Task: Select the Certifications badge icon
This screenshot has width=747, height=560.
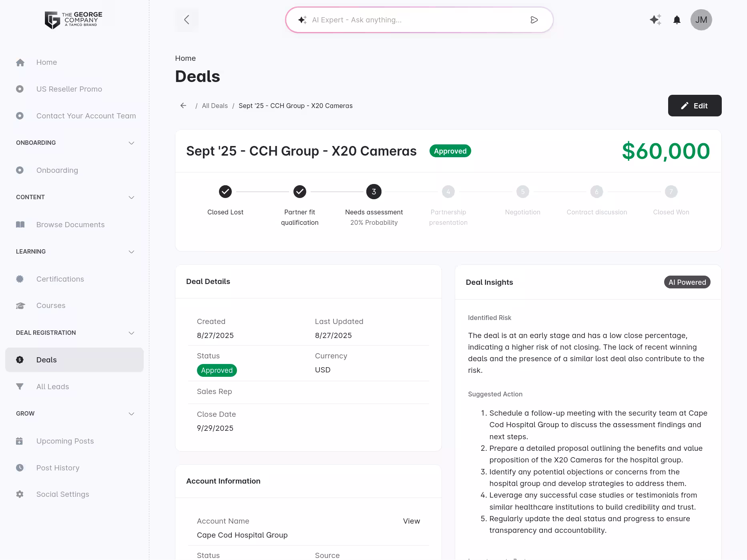Action: point(20,279)
